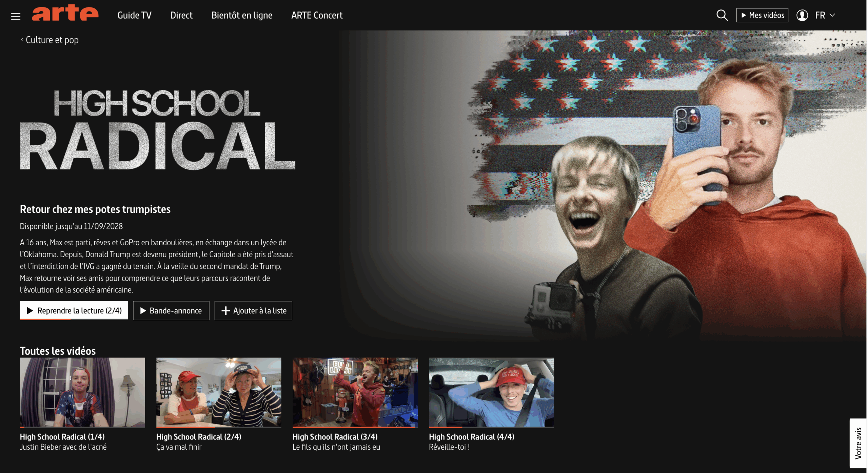Image resolution: width=868 pixels, height=473 pixels.
Task: Open the High School Radical (1/4) thumbnail
Action: tap(82, 392)
